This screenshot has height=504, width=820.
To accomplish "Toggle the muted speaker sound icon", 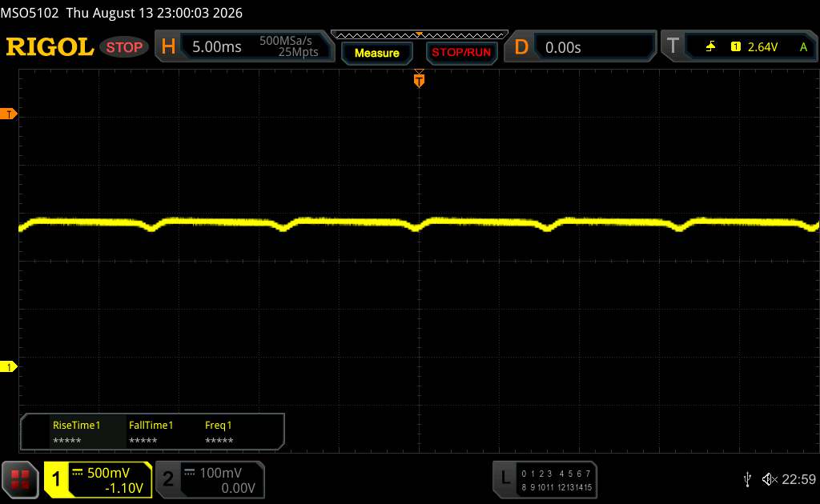I will pyautogui.click(x=770, y=479).
